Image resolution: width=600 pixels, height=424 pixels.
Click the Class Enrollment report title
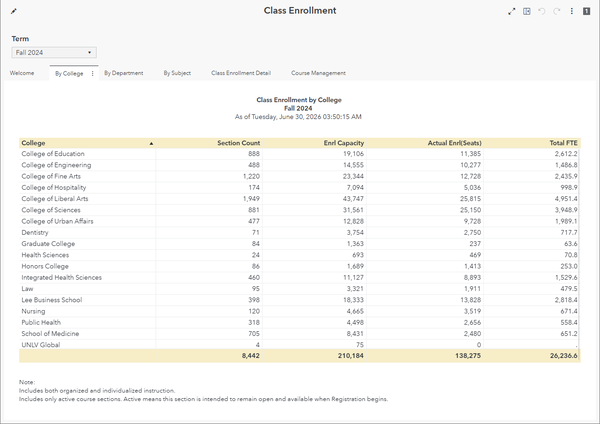[x=300, y=11]
